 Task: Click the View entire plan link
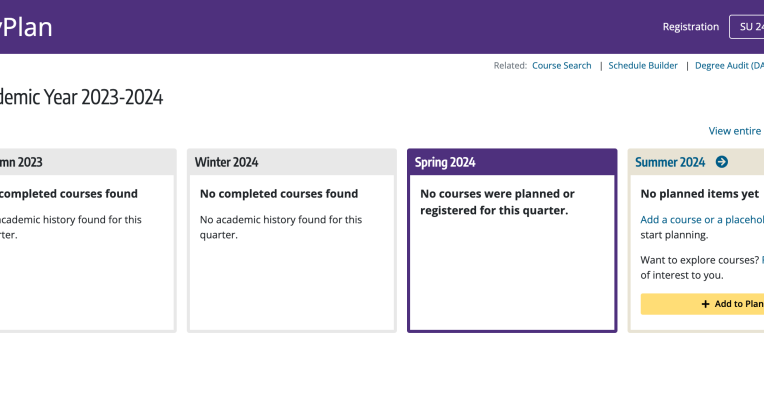coord(736,131)
